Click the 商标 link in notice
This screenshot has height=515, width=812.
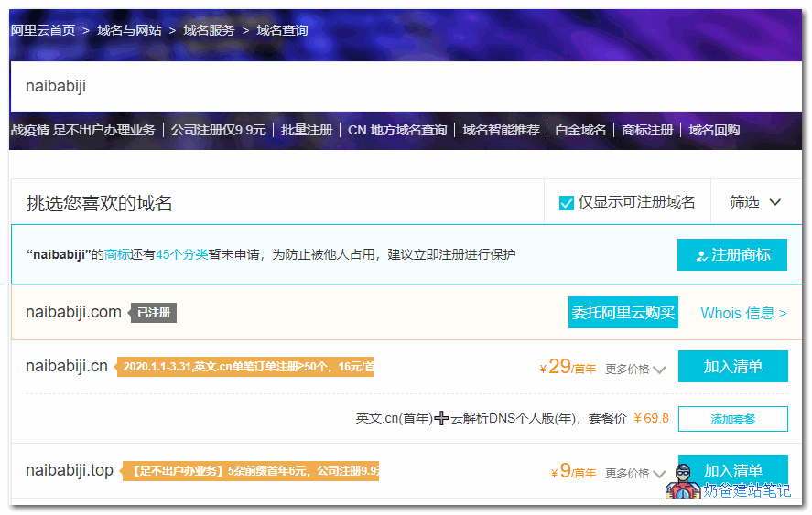click(x=117, y=254)
